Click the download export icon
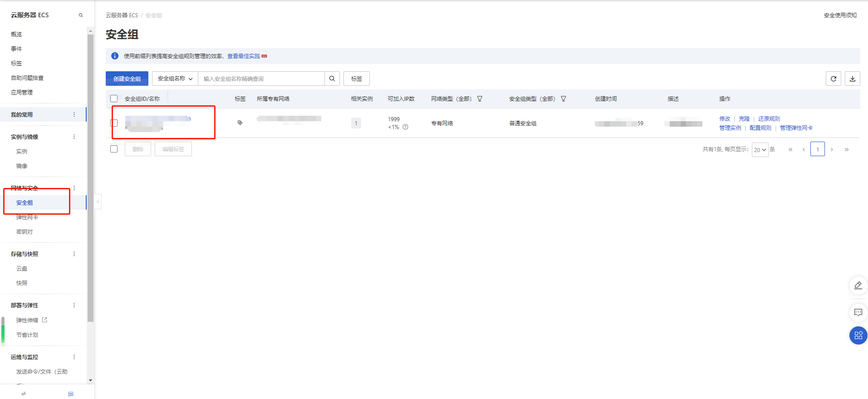The height and width of the screenshot is (399, 868). coord(852,79)
